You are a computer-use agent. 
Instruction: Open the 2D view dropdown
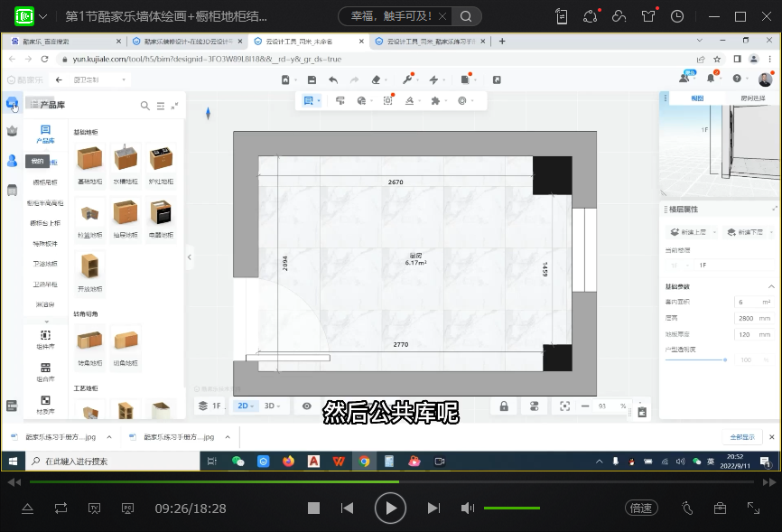246,406
